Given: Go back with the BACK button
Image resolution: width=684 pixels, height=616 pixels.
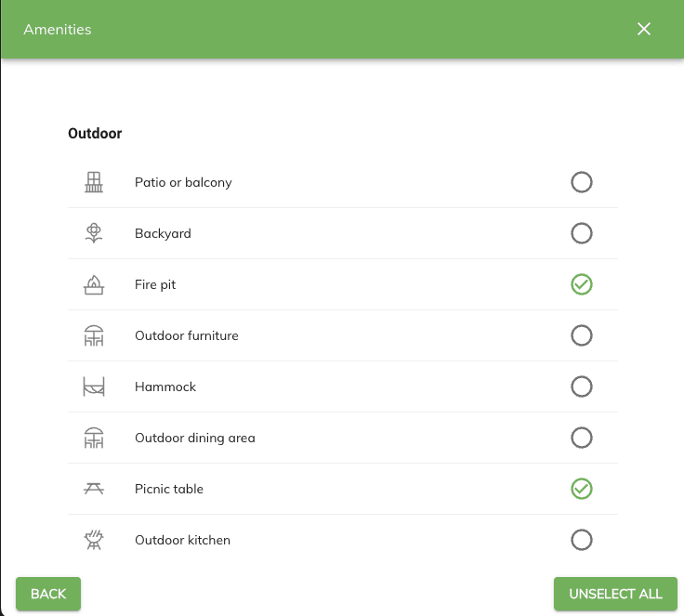Looking at the screenshot, I should [48, 594].
